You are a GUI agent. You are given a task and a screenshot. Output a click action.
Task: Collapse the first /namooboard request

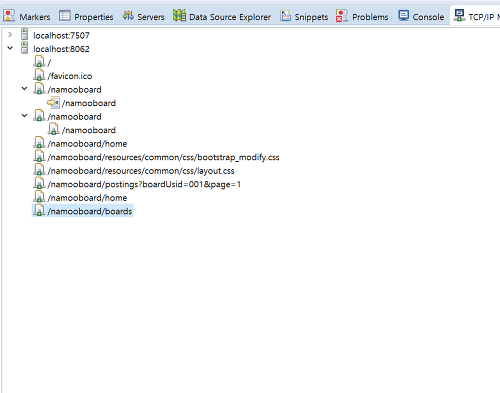(24, 89)
